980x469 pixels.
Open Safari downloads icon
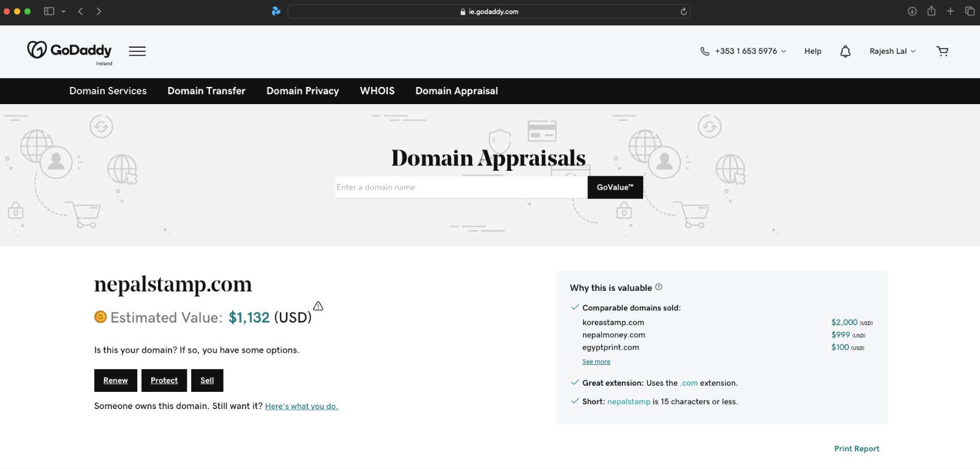pos(912,11)
